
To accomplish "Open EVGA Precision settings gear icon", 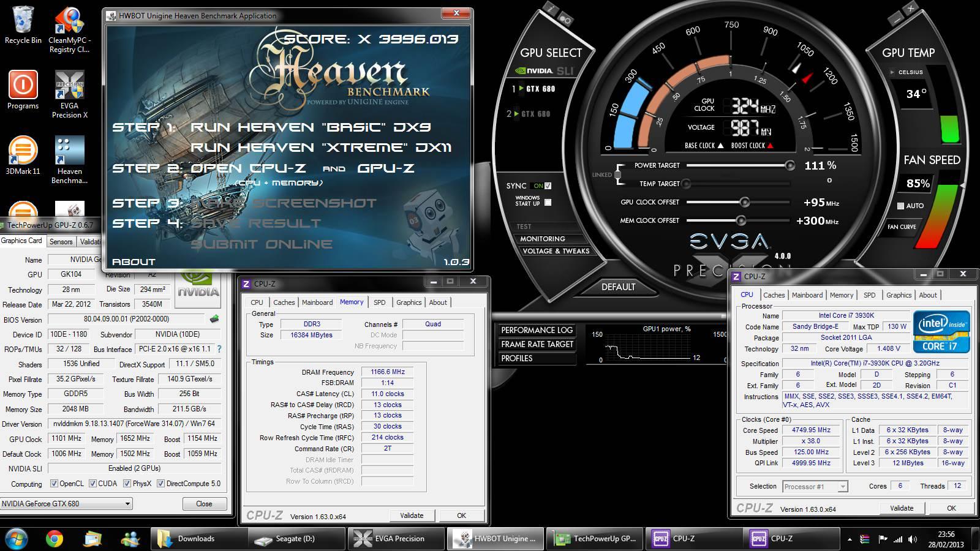I will [565, 19].
